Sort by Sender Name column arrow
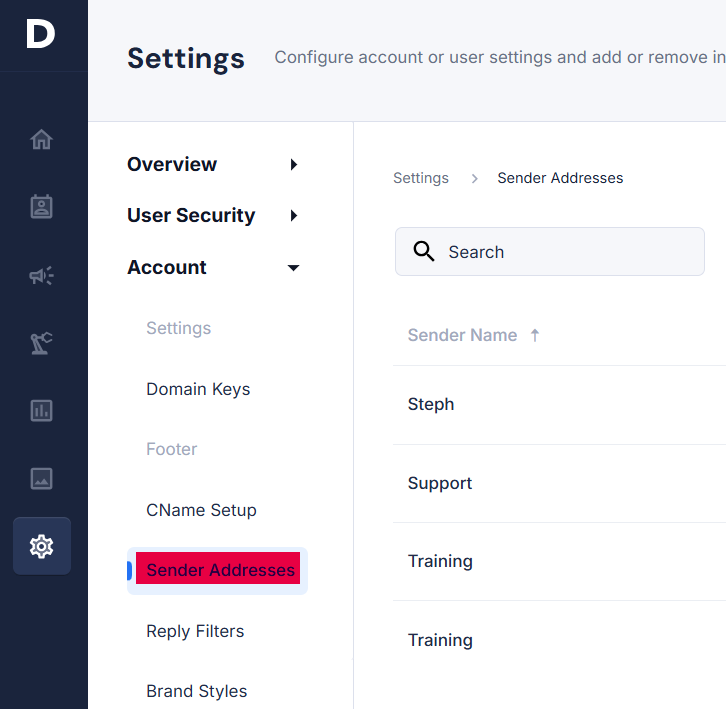 (x=535, y=335)
